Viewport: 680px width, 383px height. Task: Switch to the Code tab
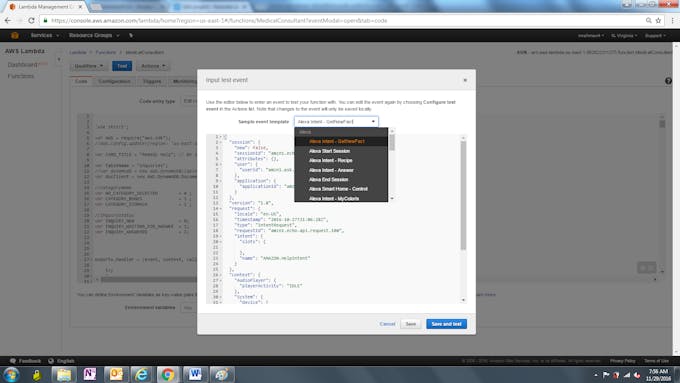tap(81, 81)
